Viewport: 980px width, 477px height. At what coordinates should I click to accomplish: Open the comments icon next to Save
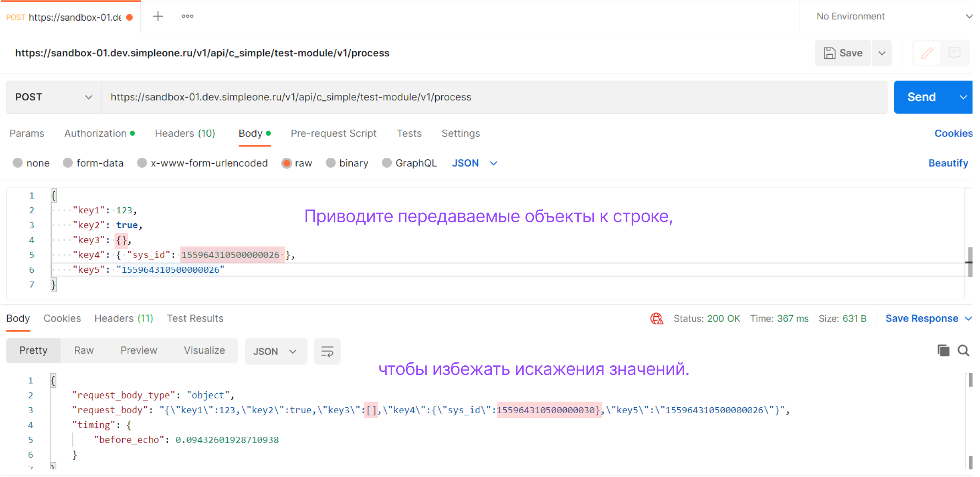954,53
